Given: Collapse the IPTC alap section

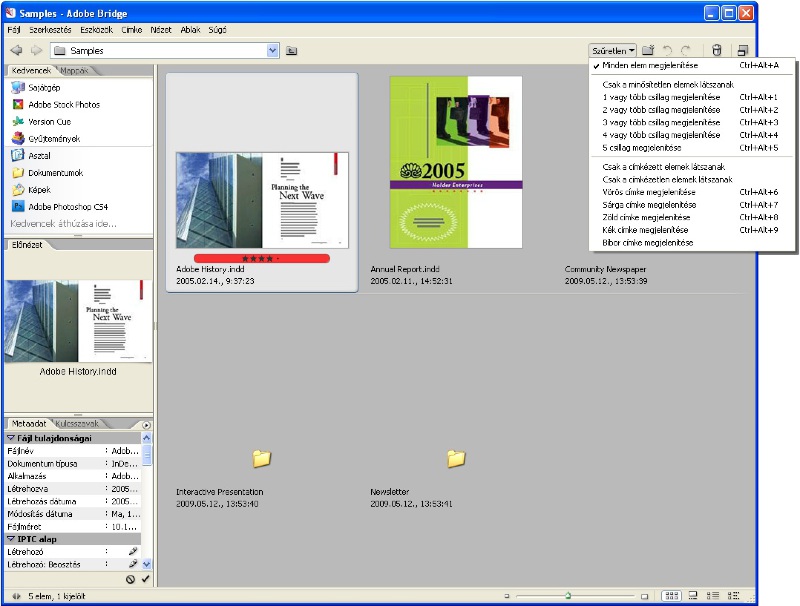Looking at the screenshot, I should [x=11, y=539].
